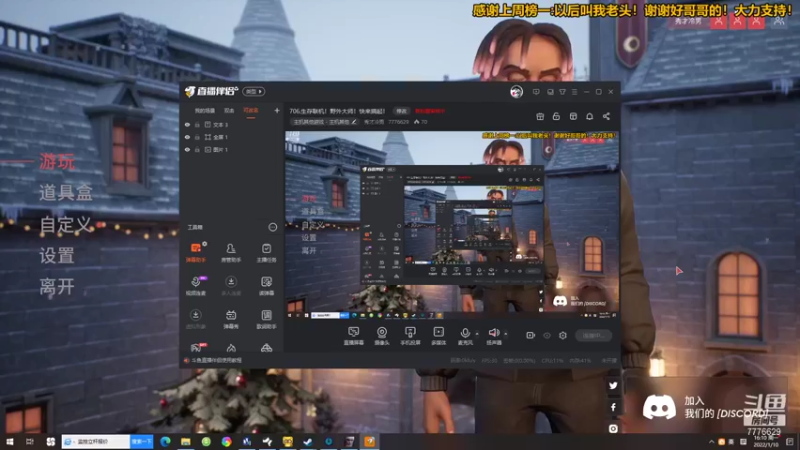Lock the 图片 1 layer

pos(197,150)
